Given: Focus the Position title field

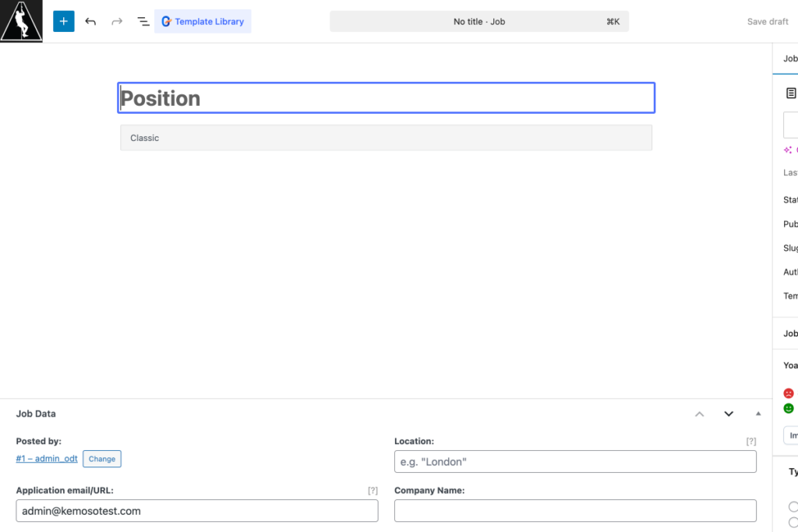Looking at the screenshot, I should [387, 97].
